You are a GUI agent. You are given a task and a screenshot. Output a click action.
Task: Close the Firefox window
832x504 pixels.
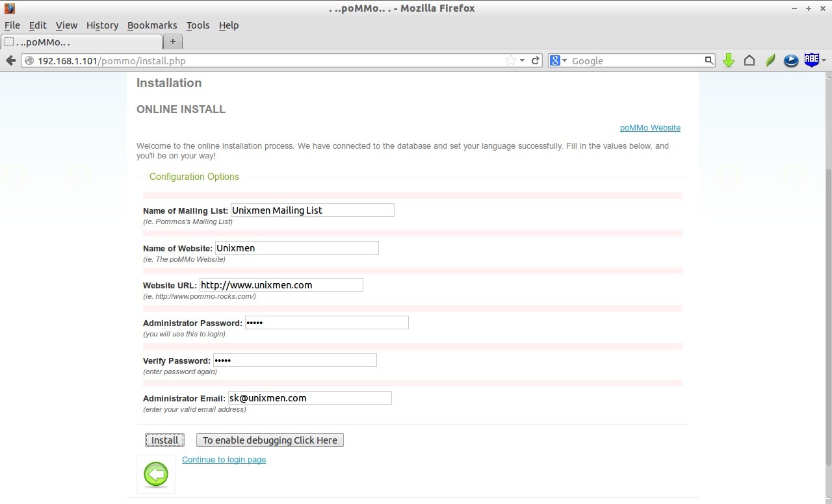(x=823, y=8)
